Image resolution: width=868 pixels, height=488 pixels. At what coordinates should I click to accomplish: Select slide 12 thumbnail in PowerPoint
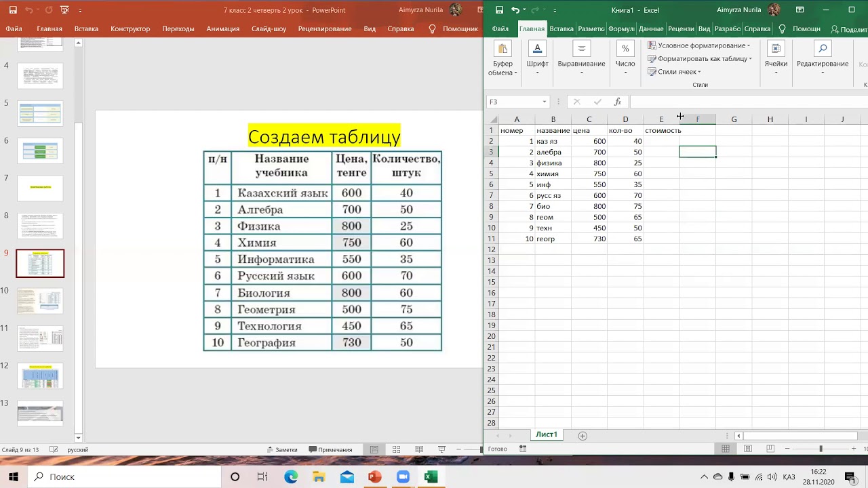(40, 375)
